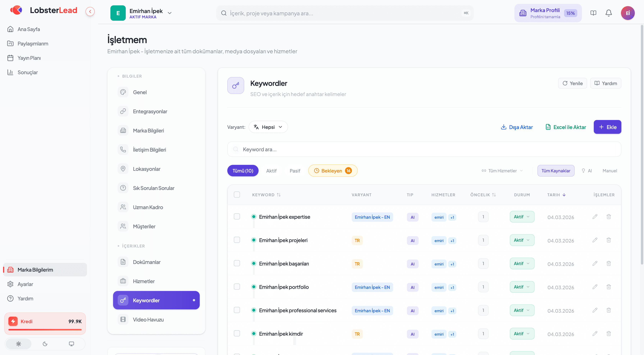The image size is (644, 355).
Task: Change status of Emirhan İpek portfolio
Action: 522,287
